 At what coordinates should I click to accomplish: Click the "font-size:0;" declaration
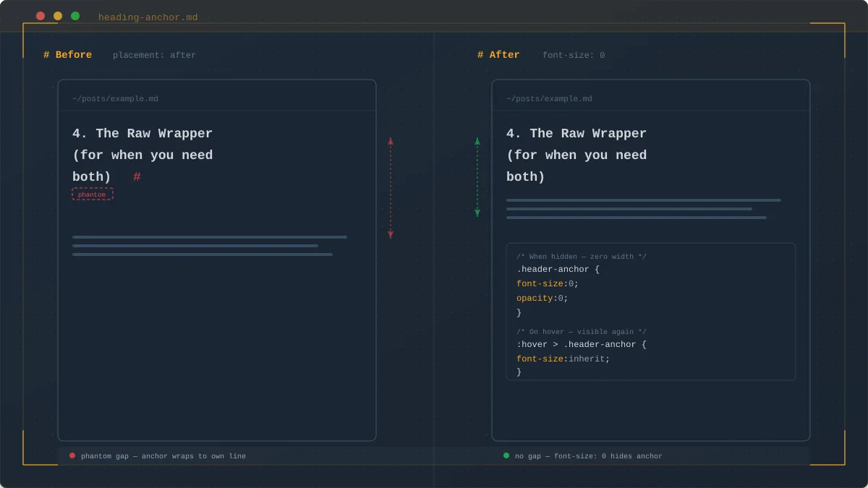point(548,284)
